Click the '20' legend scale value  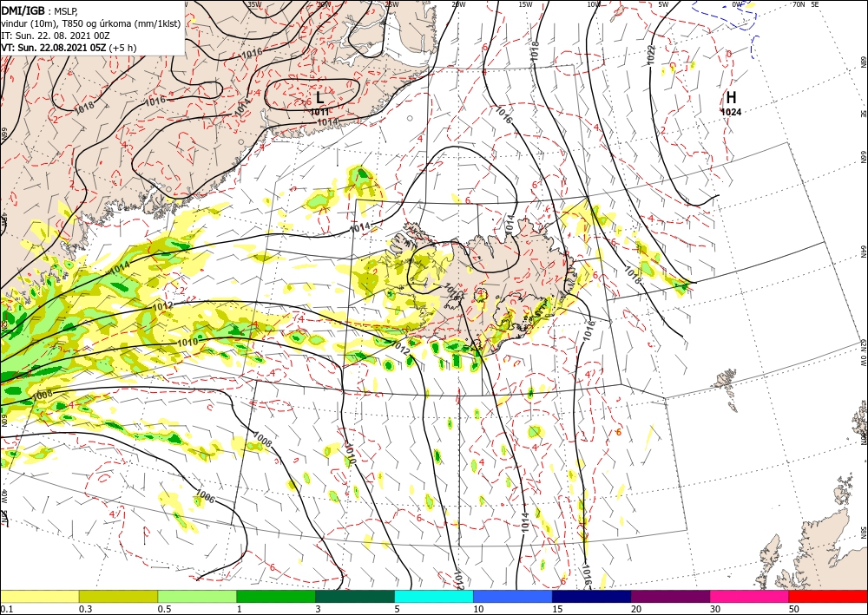[x=636, y=609]
